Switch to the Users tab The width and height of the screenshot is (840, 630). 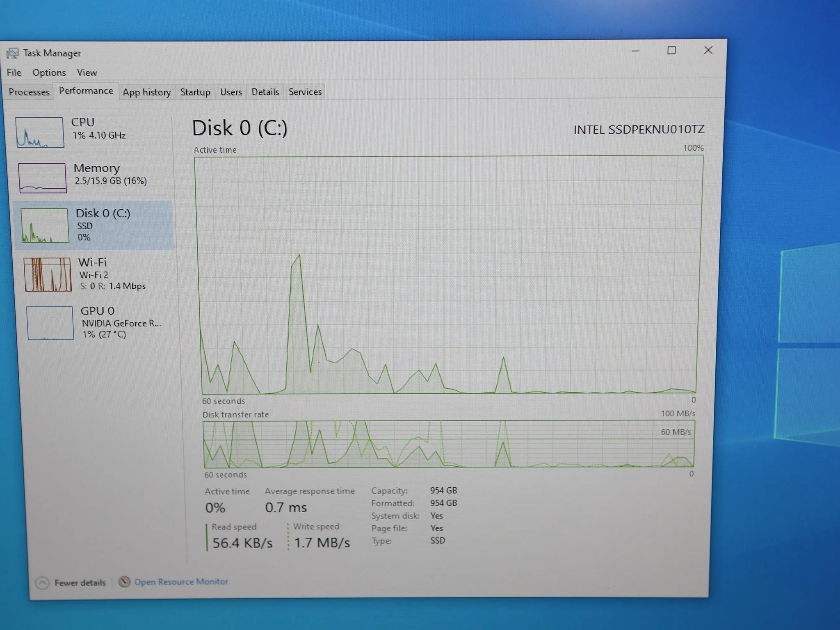click(231, 92)
